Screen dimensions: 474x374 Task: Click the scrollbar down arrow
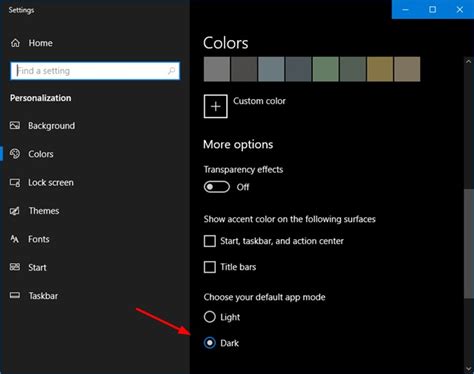tap(468, 369)
